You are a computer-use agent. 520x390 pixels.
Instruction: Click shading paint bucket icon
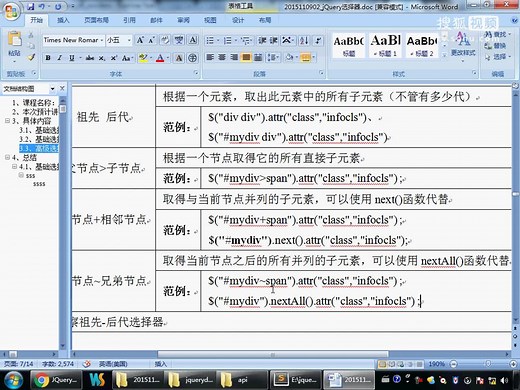289,57
